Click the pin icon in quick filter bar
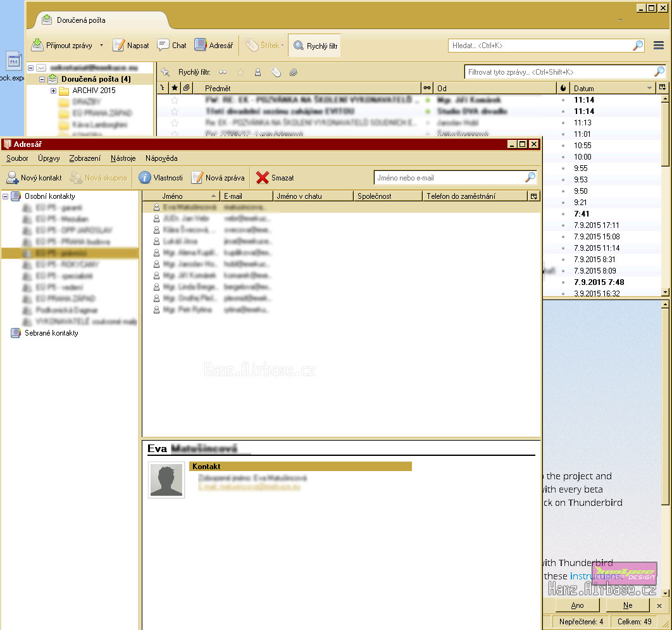 coord(165,72)
